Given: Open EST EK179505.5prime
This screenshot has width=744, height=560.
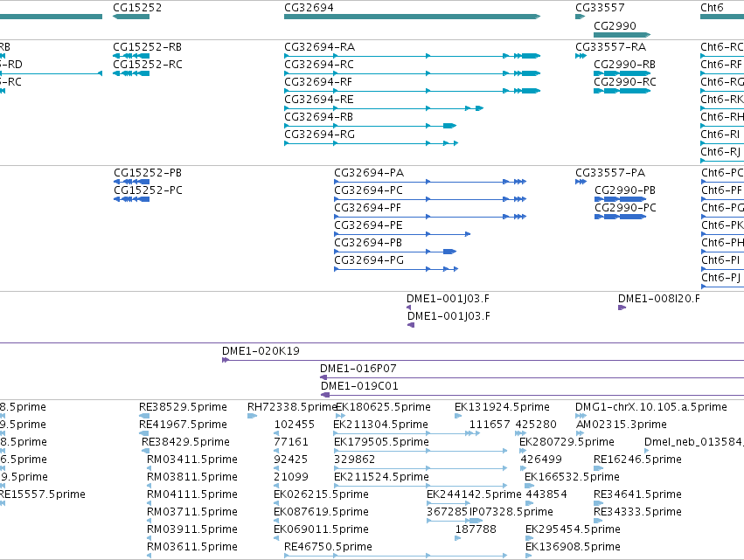Looking at the screenshot, I should pos(381,442).
